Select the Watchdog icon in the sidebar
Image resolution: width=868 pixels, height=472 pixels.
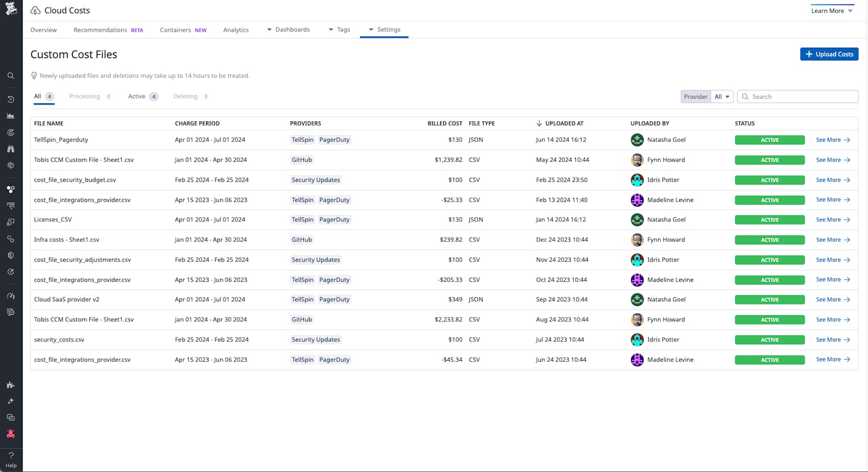(11, 132)
